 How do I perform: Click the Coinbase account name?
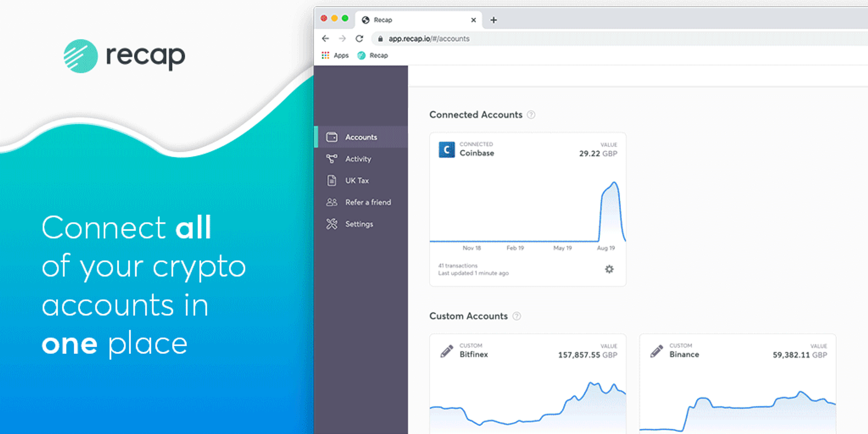click(477, 153)
